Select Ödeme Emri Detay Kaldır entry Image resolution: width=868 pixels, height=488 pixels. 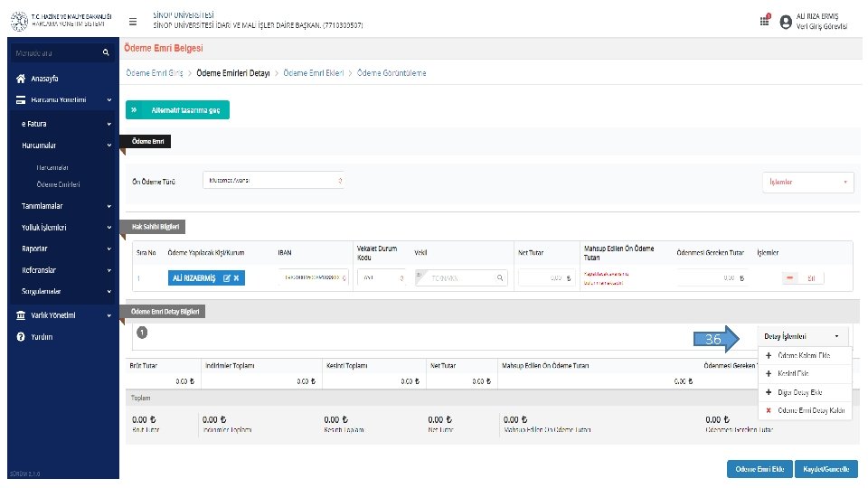coord(805,410)
